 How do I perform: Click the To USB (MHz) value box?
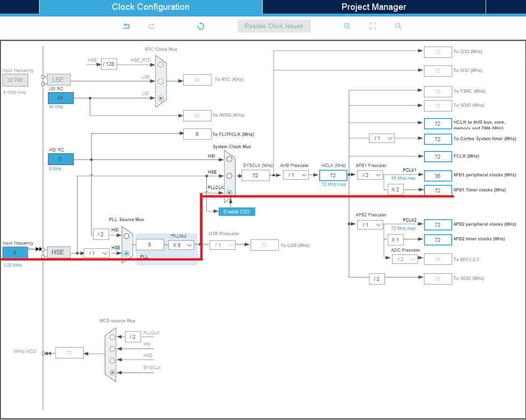[264, 245]
